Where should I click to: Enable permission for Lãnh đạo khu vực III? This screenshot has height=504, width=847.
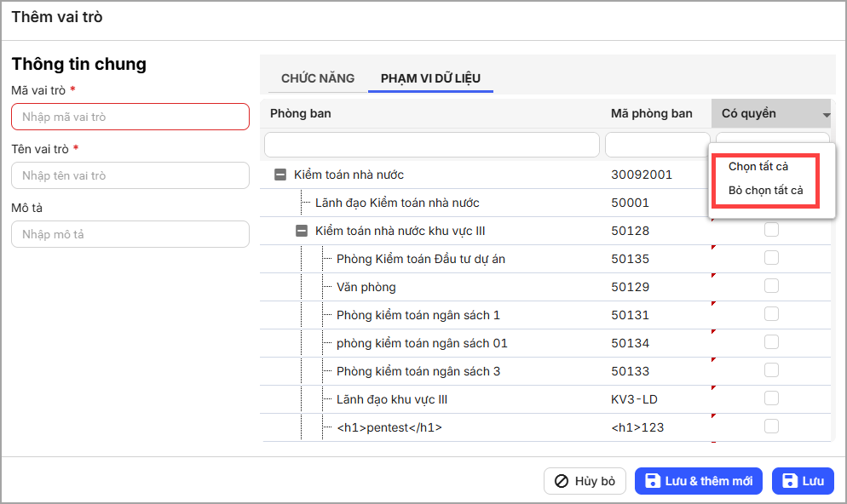click(x=771, y=398)
